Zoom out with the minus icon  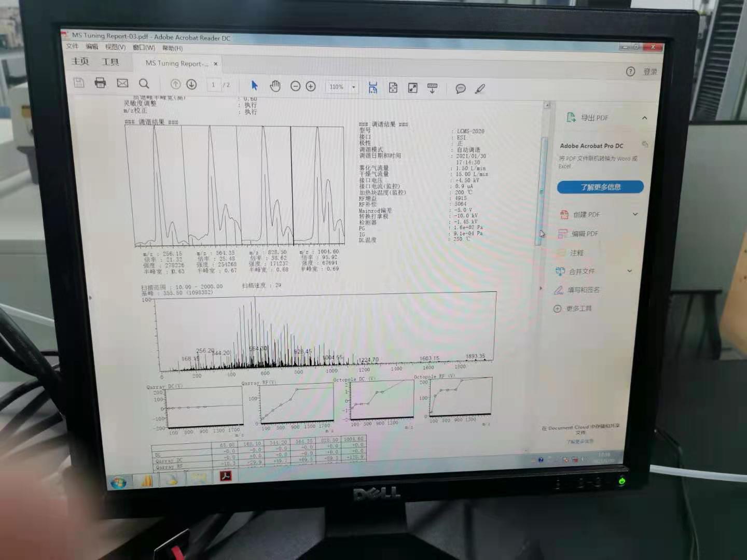pos(295,86)
